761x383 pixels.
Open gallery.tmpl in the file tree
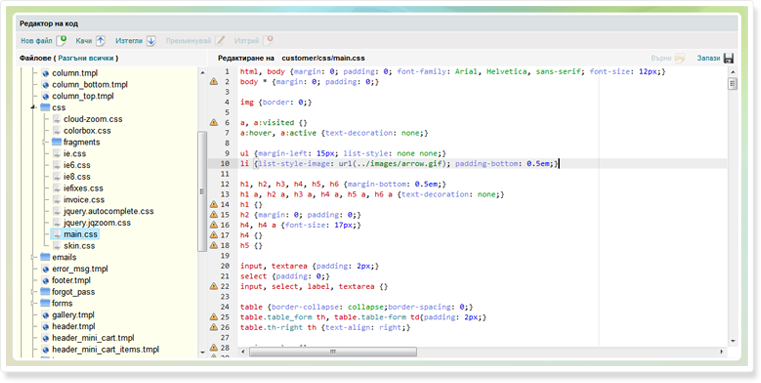coord(73,315)
